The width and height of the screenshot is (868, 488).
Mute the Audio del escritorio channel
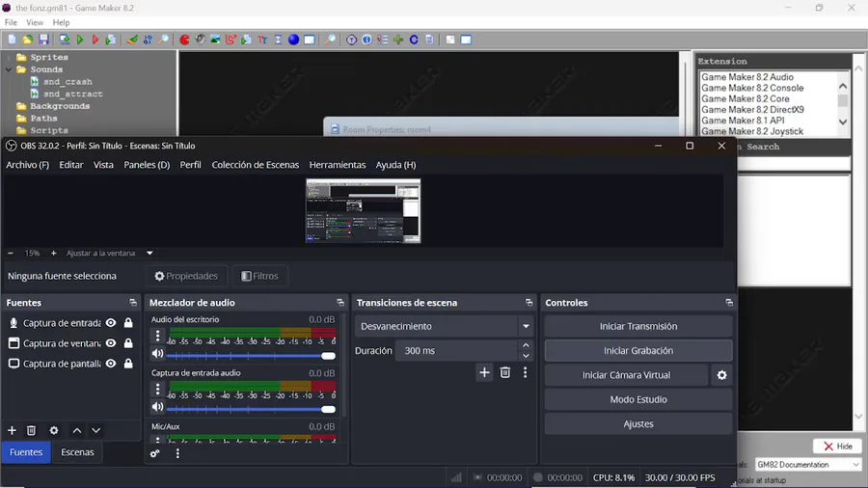[x=158, y=354]
